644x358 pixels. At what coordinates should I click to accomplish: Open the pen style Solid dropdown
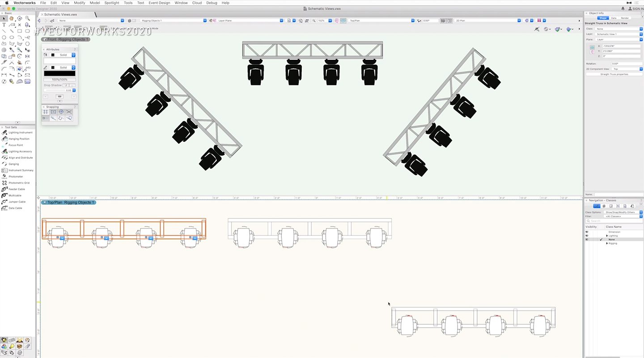(x=62, y=68)
